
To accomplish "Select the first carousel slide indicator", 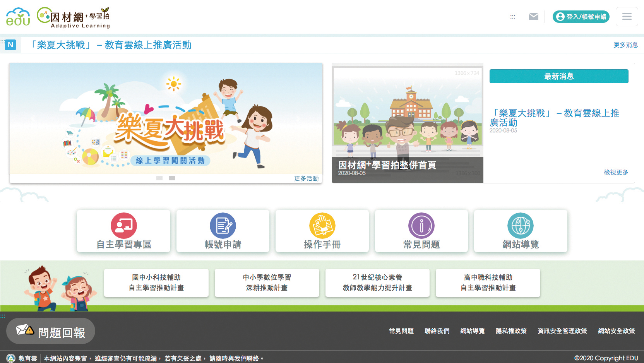I will pyautogui.click(x=159, y=178).
